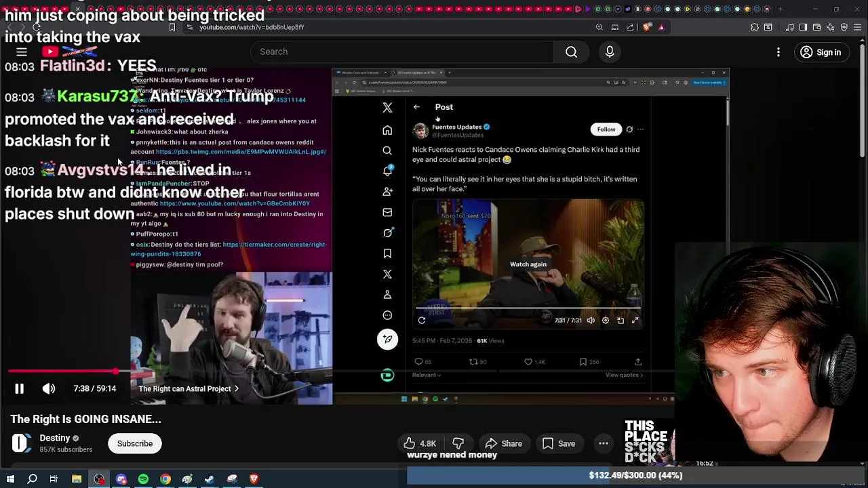Toggle the Brave sidebar panel icon

[x=803, y=27]
